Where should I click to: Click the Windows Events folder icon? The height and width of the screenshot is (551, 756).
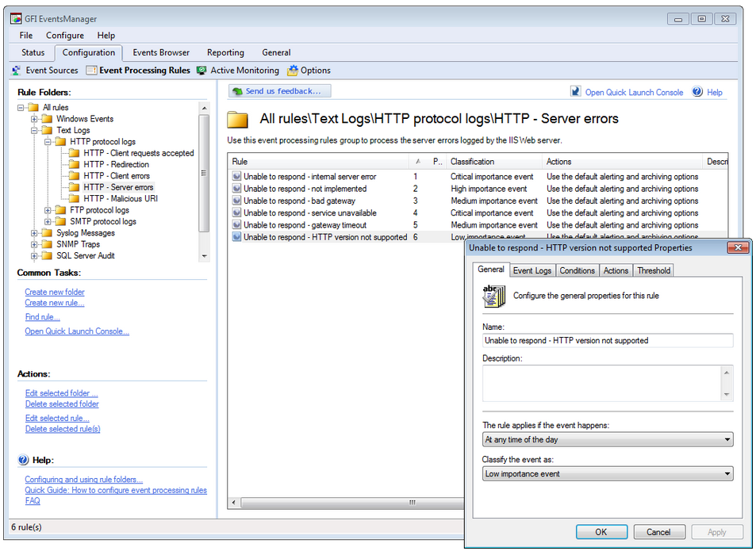pyautogui.click(x=47, y=118)
